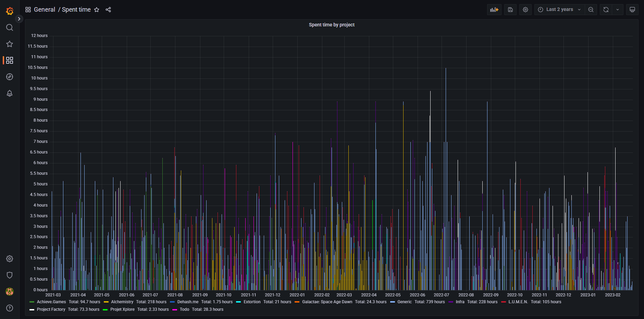
Task: Change the Achieve.Games green color swatch
Action: point(32,302)
